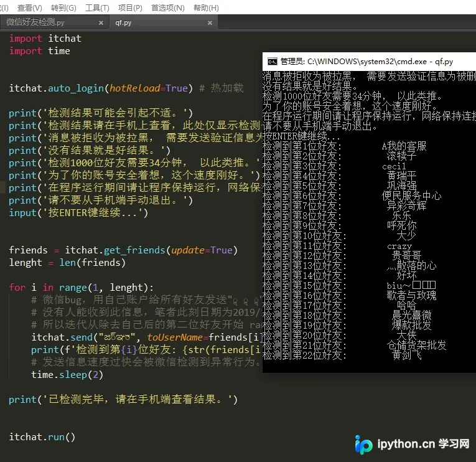This screenshot has height=462, width=476.
Task: Click the input('按ENTER键继续...') line
Action: click(x=78, y=212)
